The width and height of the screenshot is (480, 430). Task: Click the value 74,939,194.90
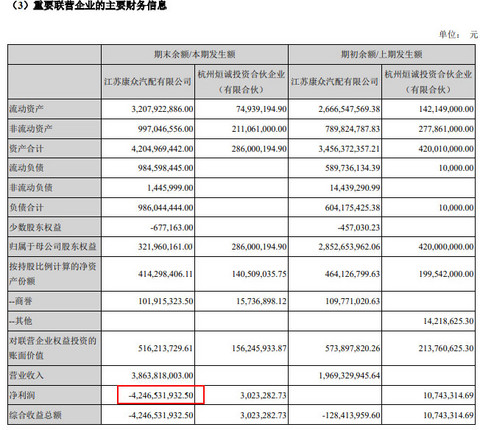pos(261,109)
